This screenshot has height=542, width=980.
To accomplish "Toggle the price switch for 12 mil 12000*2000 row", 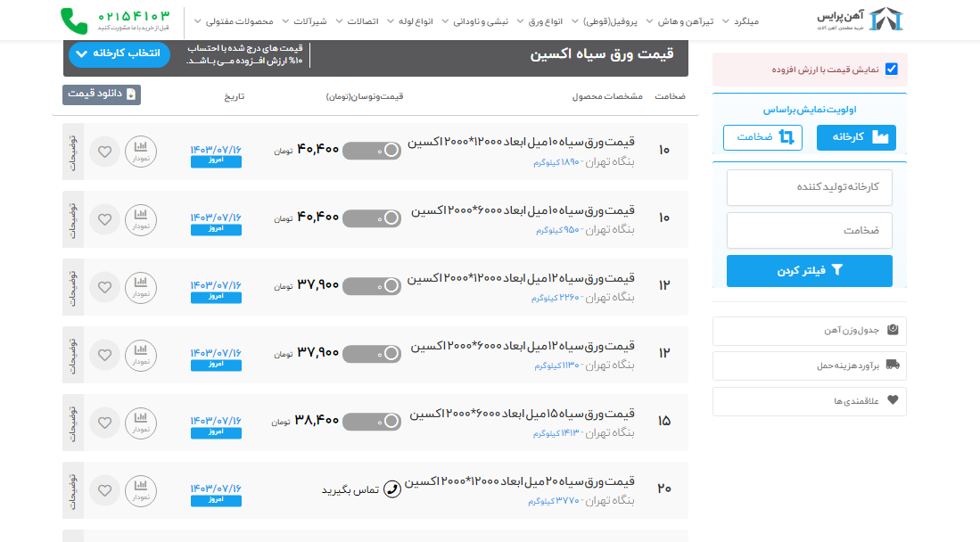I will point(372,286).
